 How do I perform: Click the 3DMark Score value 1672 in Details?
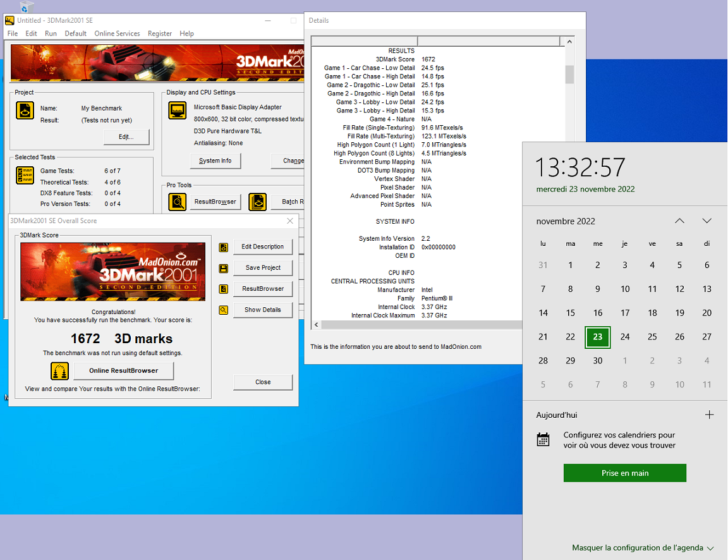point(428,59)
